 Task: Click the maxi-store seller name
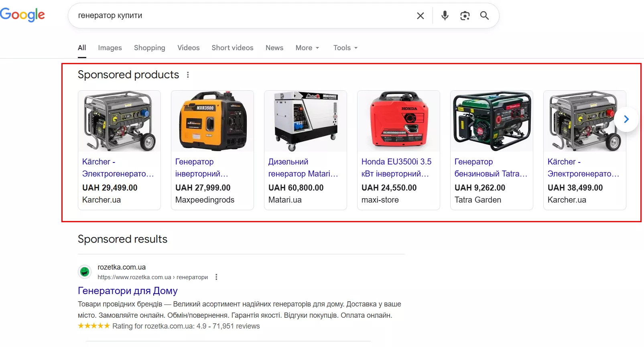(x=380, y=200)
